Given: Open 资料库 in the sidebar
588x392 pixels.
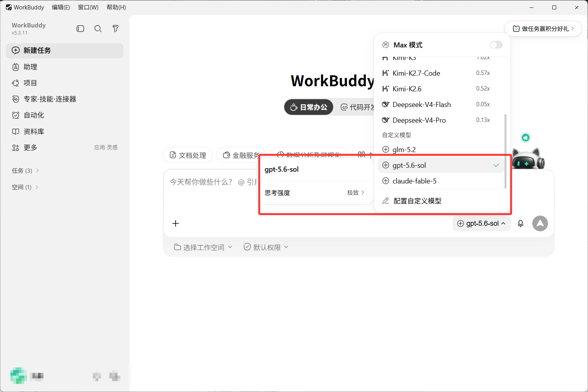Looking at the screenshot, I should [65, 132].
